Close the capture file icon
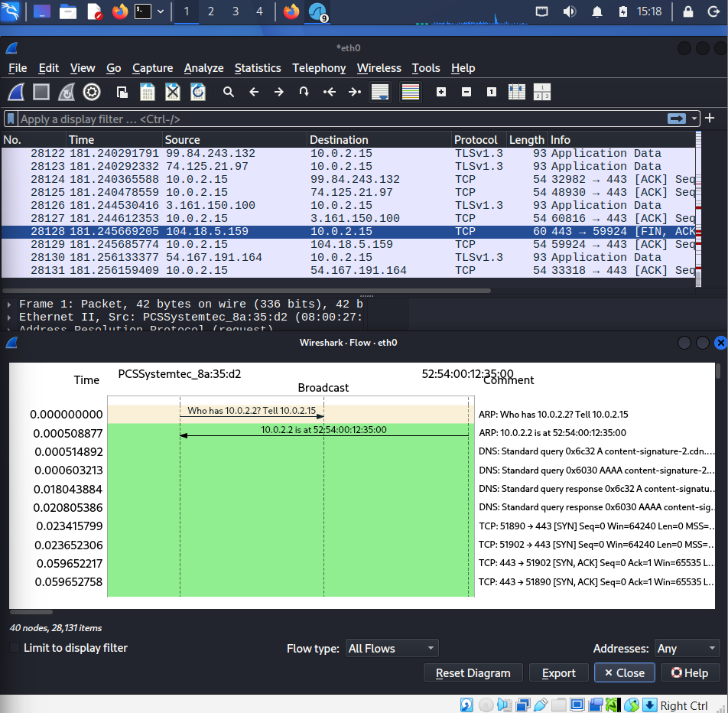Image resolution: width=728 pixels, height=713 pixels. (173, 92)
